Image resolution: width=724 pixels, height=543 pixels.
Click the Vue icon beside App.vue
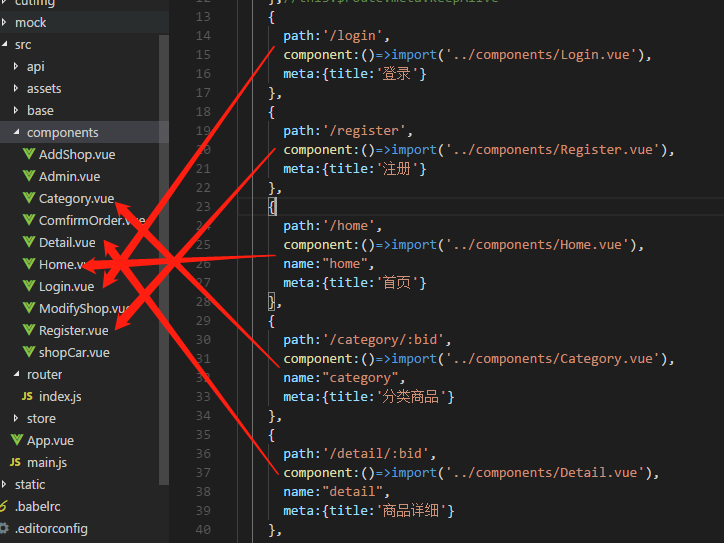tap(16, 440)
